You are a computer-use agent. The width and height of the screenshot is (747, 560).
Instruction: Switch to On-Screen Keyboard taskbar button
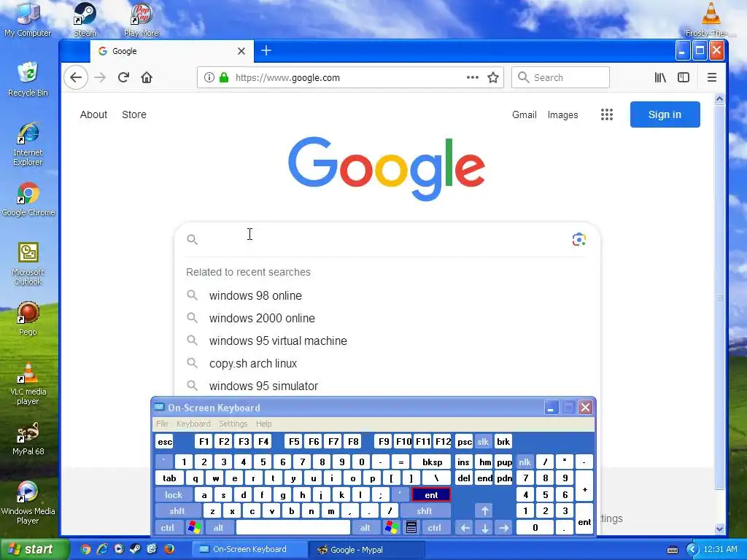pos(249,550)
